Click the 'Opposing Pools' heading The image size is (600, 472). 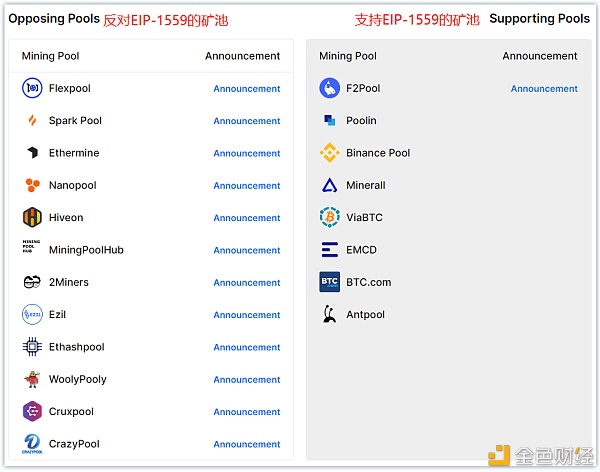[54, 18]
